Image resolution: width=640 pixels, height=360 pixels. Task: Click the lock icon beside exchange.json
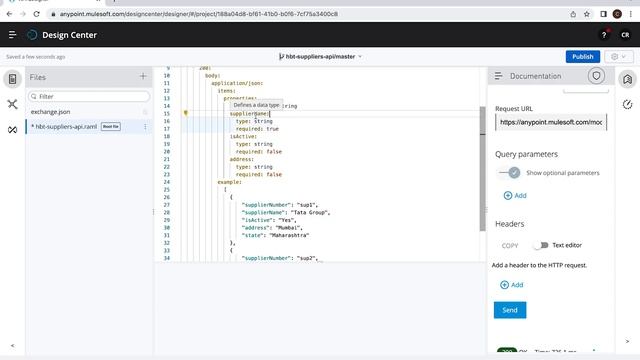145,112
